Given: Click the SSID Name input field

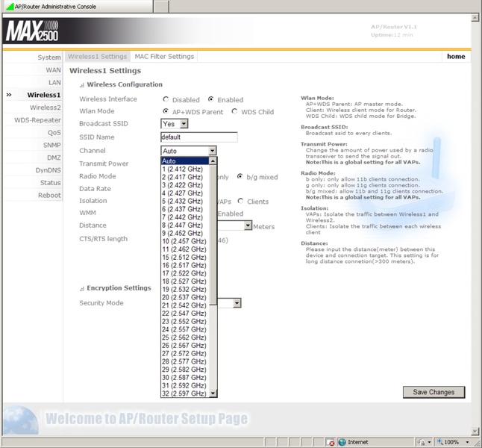Looking at the screenshot, I should tap(199, 137).
